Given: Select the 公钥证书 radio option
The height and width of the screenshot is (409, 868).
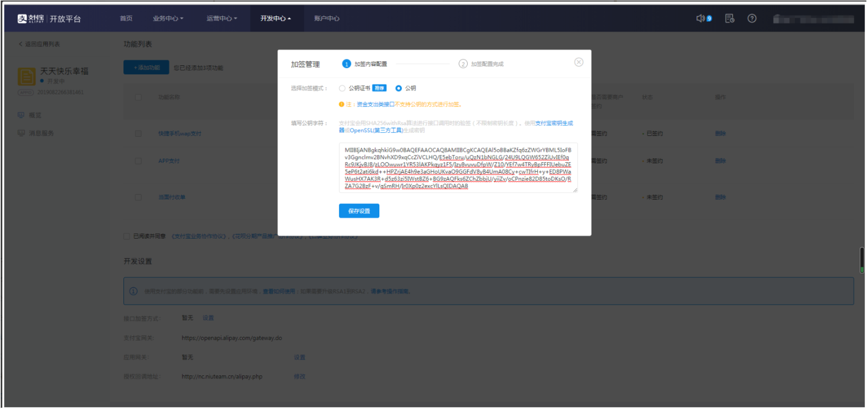Looking at the screenshot, I should click(x=342, y=88).
